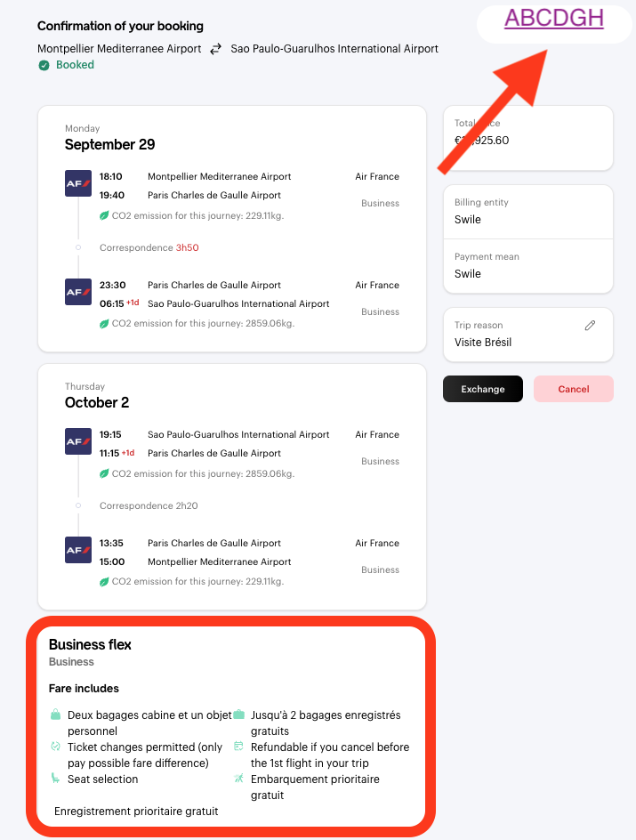Click the Business flex fare heading

(90, 644)
